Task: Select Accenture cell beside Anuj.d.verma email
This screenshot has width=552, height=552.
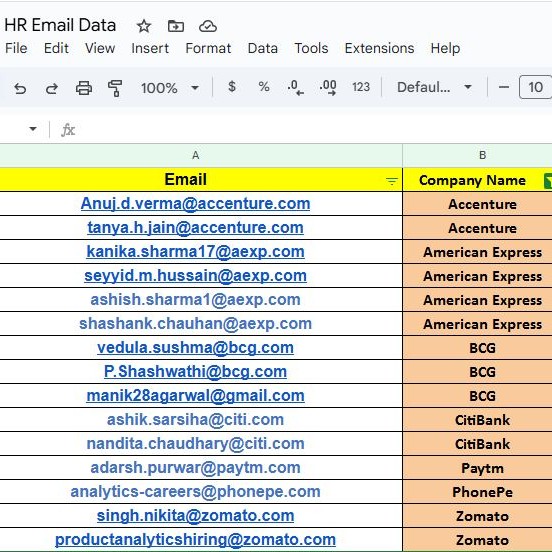Action: click(478, 204)
